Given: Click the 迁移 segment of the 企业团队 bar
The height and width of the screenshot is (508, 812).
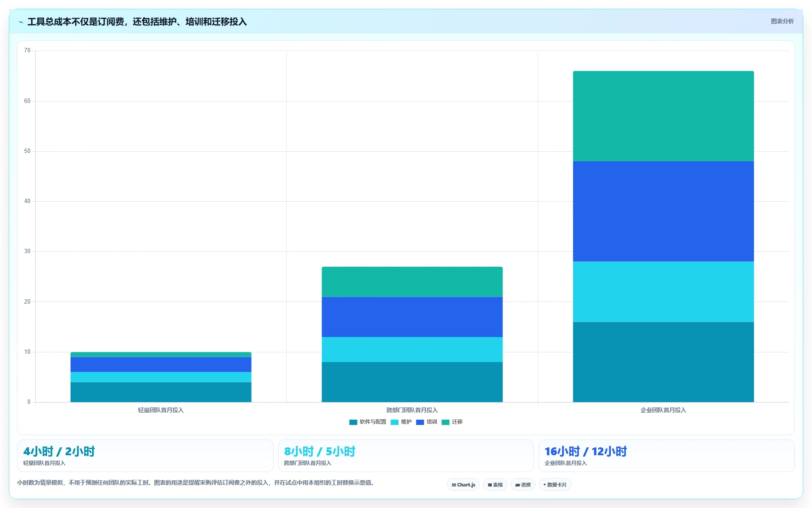Looking at the screenshot, I should (x=663, y=116).
